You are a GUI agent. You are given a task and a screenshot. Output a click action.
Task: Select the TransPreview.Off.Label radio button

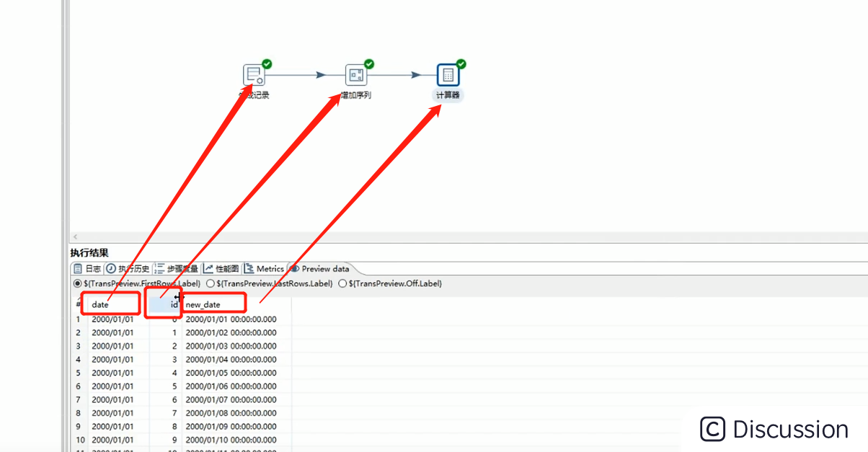pos(342,284)
